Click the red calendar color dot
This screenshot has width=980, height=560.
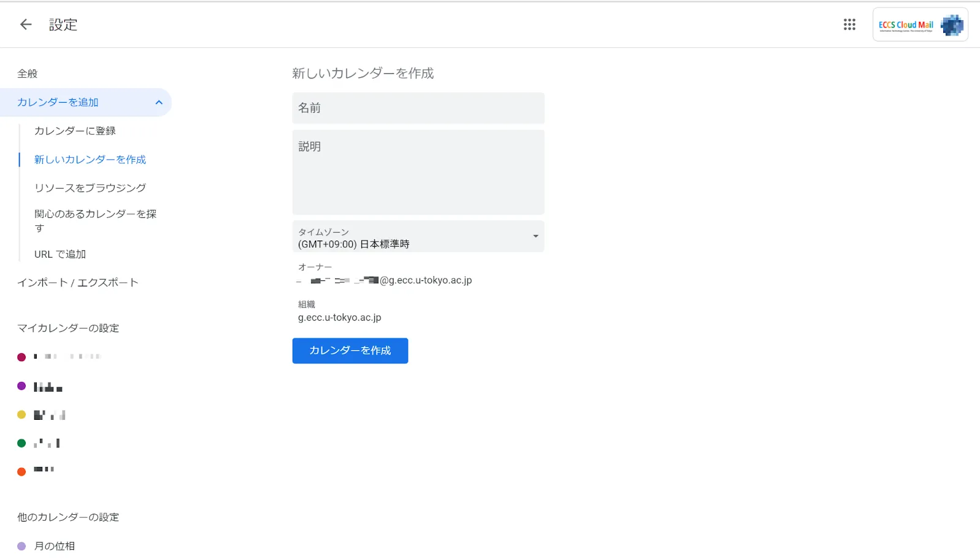[x=21, y=357]
